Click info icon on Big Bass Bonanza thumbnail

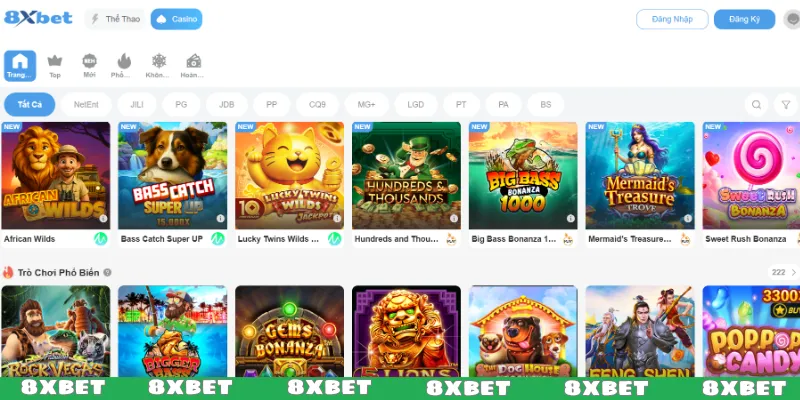570,218
